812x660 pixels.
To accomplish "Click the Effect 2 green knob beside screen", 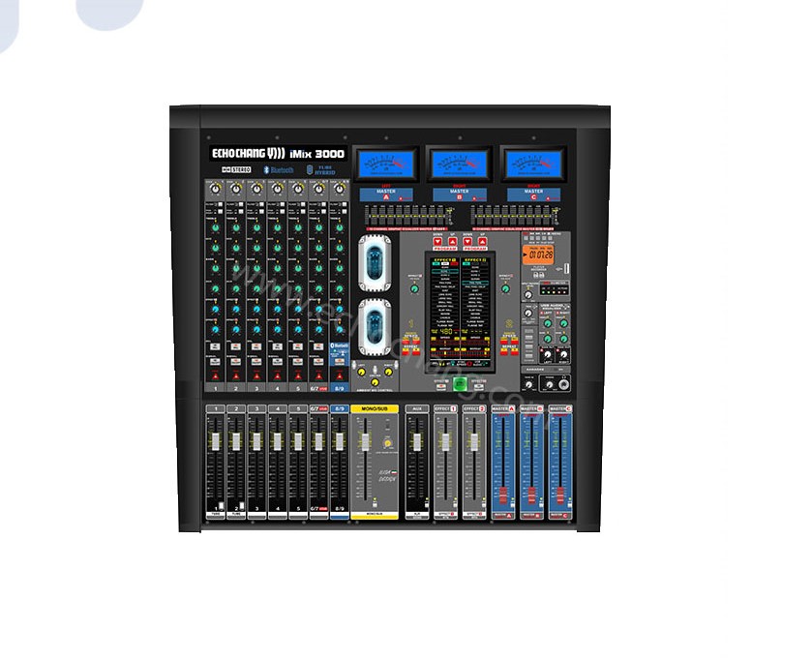I will tap(505, 289).
